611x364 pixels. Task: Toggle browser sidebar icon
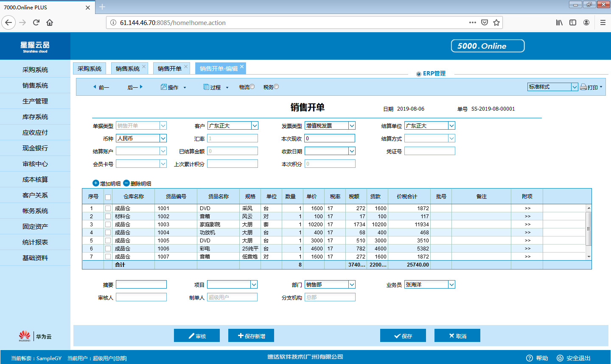pyautogui.click(x=573, y=22)
